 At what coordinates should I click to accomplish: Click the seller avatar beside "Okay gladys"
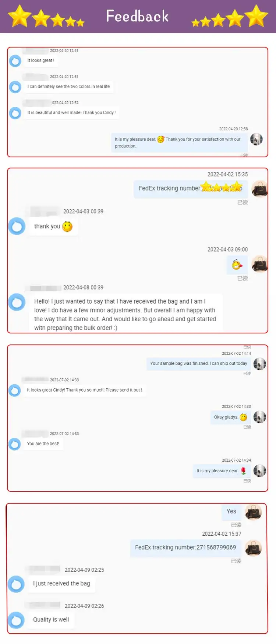pos(260,417)
